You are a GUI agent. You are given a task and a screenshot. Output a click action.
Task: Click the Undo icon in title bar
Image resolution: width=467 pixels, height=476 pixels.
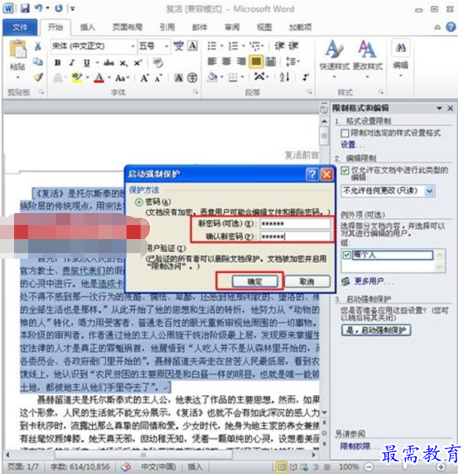coord(39,8)
